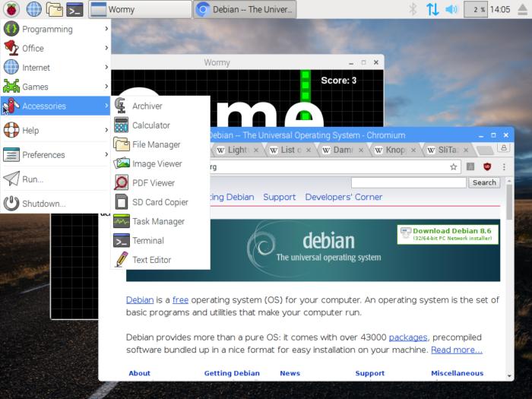This screenshot has height=399, width=532.
Task: Switch to the Wormy taskbar button
Action: coord(140,9)
